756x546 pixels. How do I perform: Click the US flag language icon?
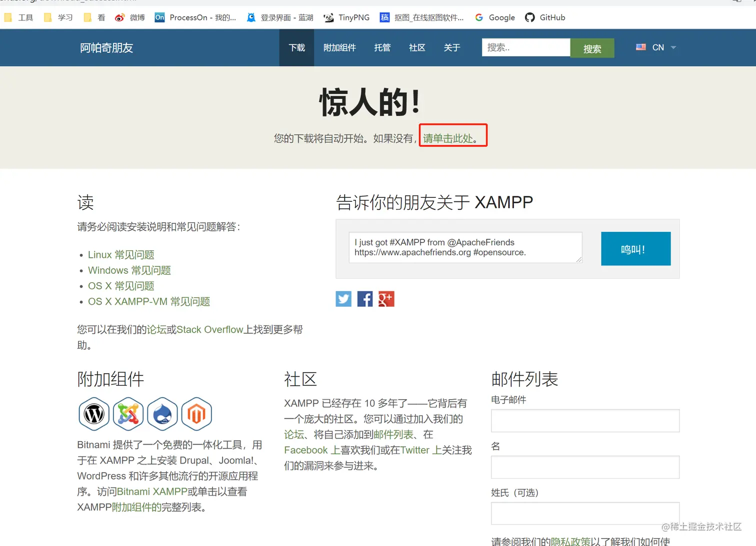point(641,47)
